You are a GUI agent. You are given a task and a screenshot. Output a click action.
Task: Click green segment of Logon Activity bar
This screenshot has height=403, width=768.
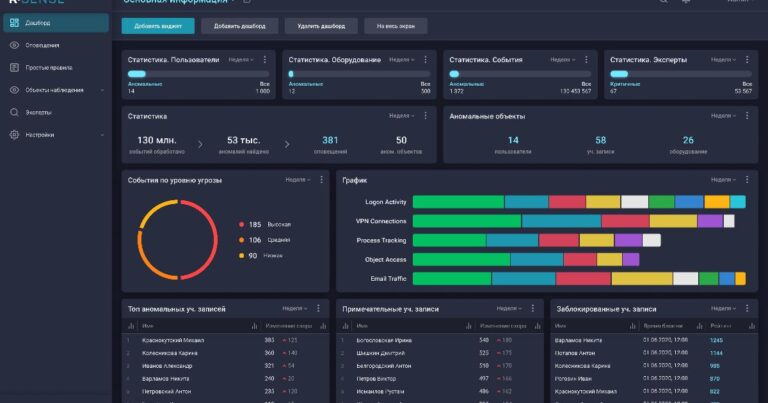click(458, 202)
